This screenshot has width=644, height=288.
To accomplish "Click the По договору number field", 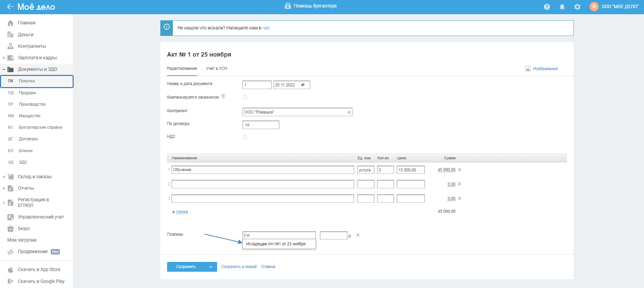I will 261,125.
